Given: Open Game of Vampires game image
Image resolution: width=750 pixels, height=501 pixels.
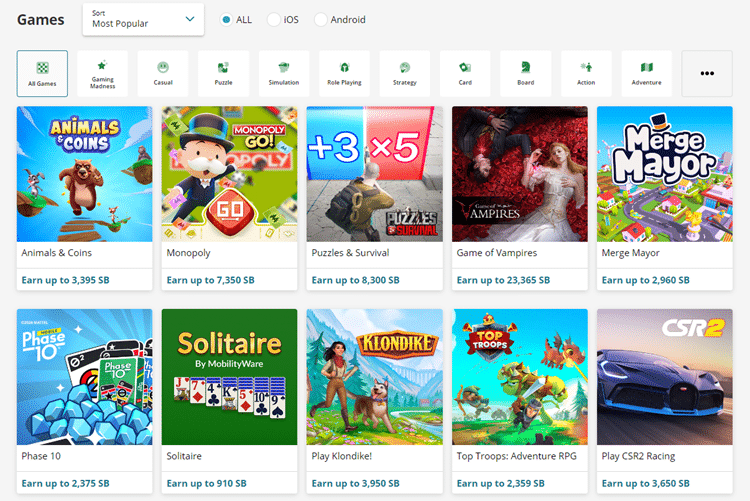Looking at the screenshot, I should tap(520, 174).
